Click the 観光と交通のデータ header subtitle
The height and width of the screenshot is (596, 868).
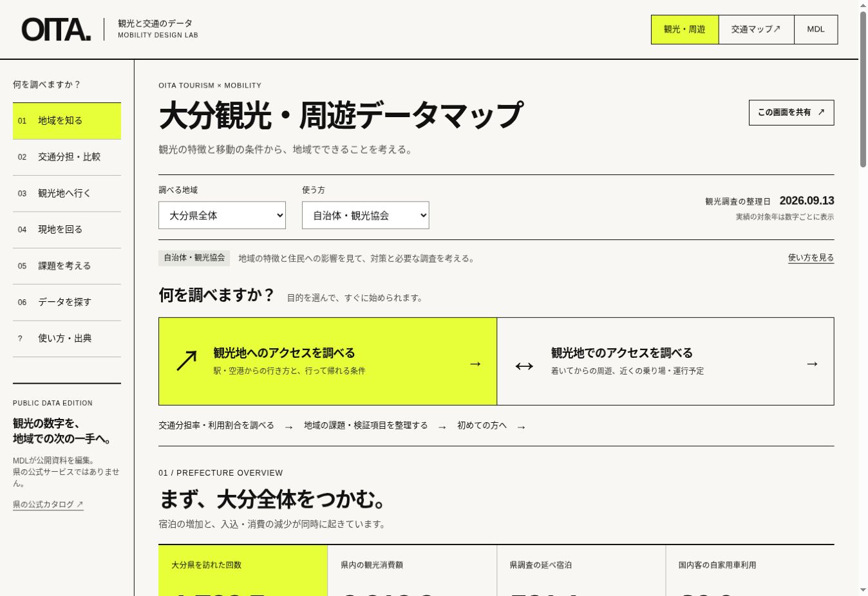click(155, 23)
